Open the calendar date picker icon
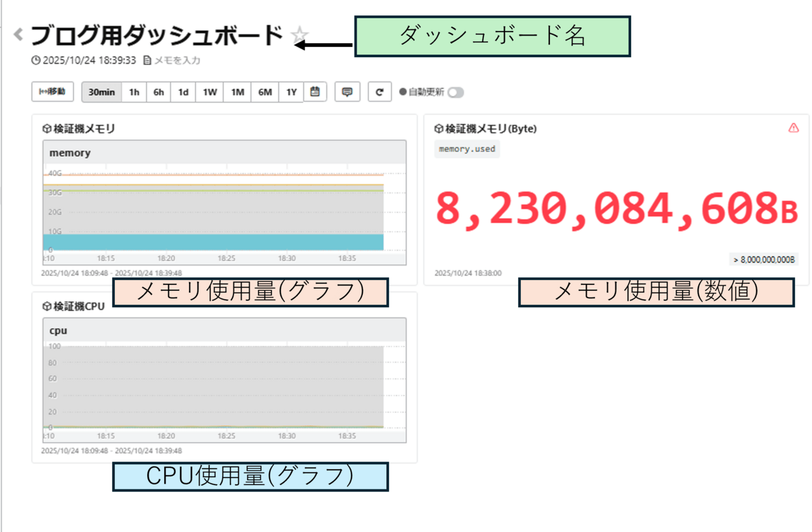 (x=315, y=92)
